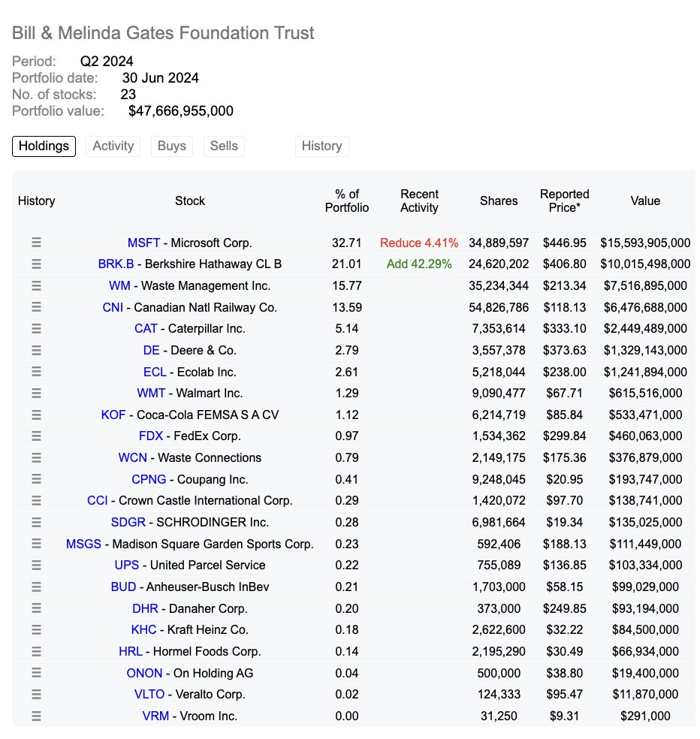Open the history icon for Caterpillar Inc.
The width and height of the screenshot is (700, 739).
pyautogui.click(x=36, y=328)
